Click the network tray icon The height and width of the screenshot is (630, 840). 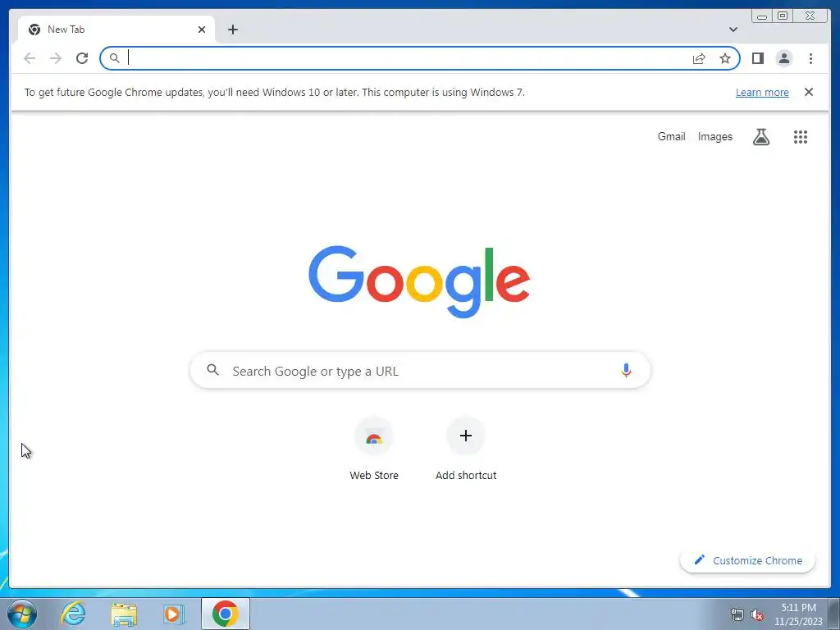coord(737,615)
